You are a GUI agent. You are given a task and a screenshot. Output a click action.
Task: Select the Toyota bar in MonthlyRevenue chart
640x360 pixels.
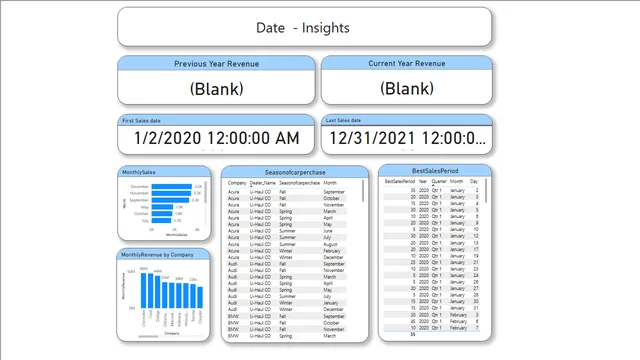click(x=193, y=296)
